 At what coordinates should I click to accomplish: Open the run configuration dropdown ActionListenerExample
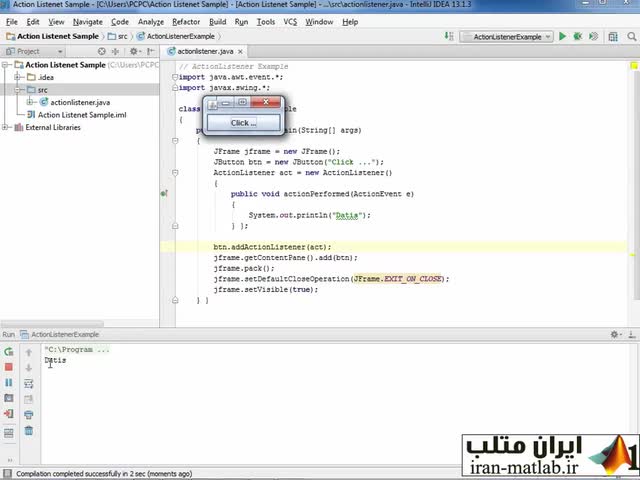pos(507,37)
